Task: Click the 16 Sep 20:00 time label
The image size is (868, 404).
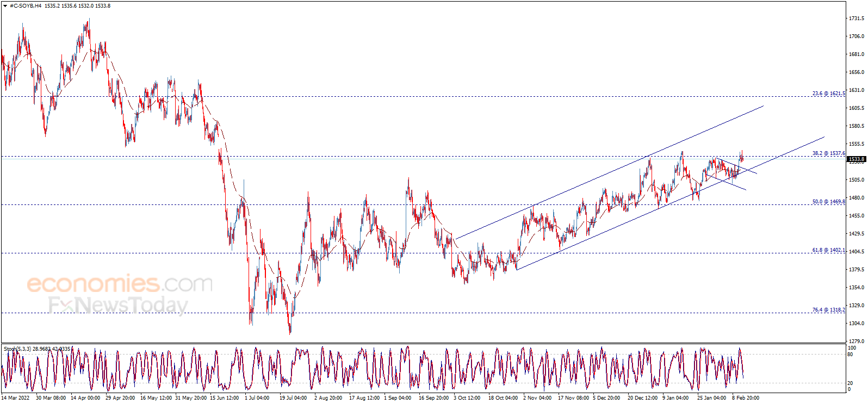Action: (x=433, y=398)
